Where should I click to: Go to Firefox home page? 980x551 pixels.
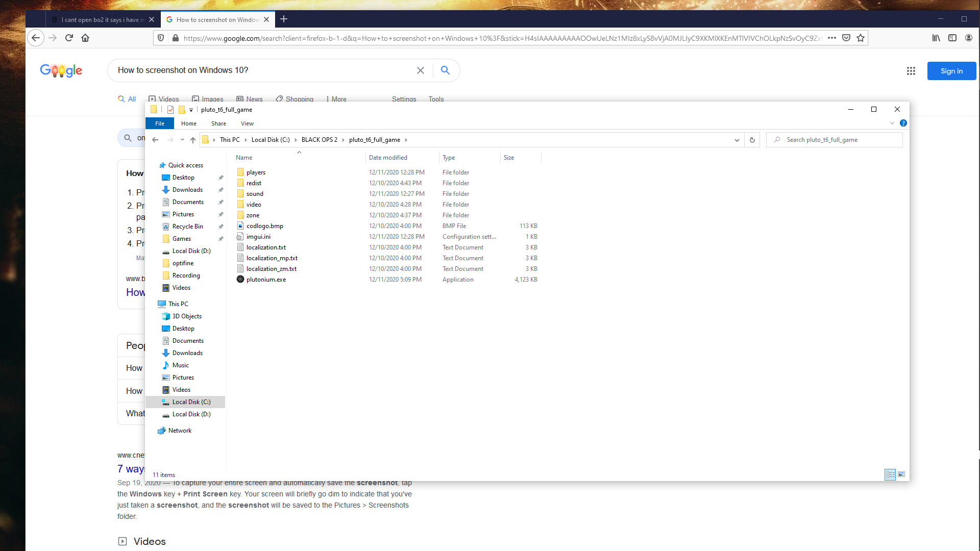pos(85,38)
